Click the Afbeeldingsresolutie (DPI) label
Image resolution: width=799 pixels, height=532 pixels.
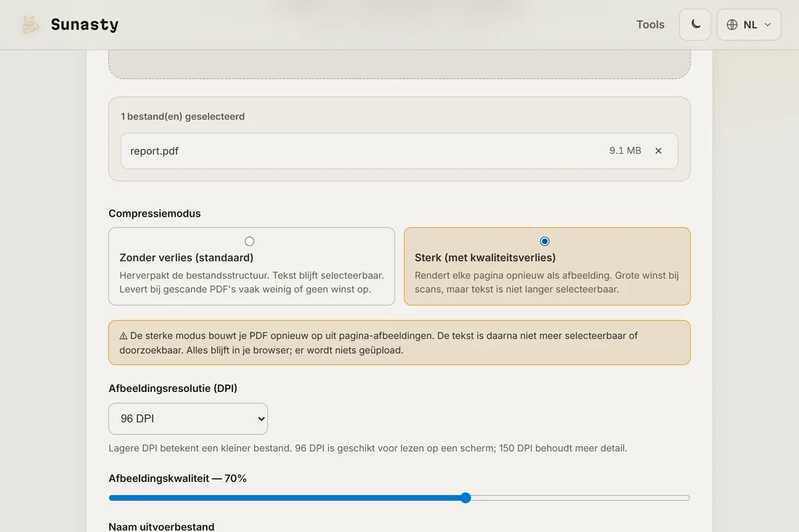click(173, 388)
